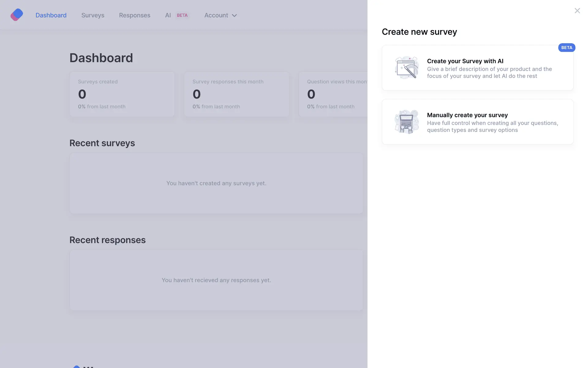Close the Create new survey panel
This screenshot has height=368, width=588.
pyautogui.click(x=577, y=11)
